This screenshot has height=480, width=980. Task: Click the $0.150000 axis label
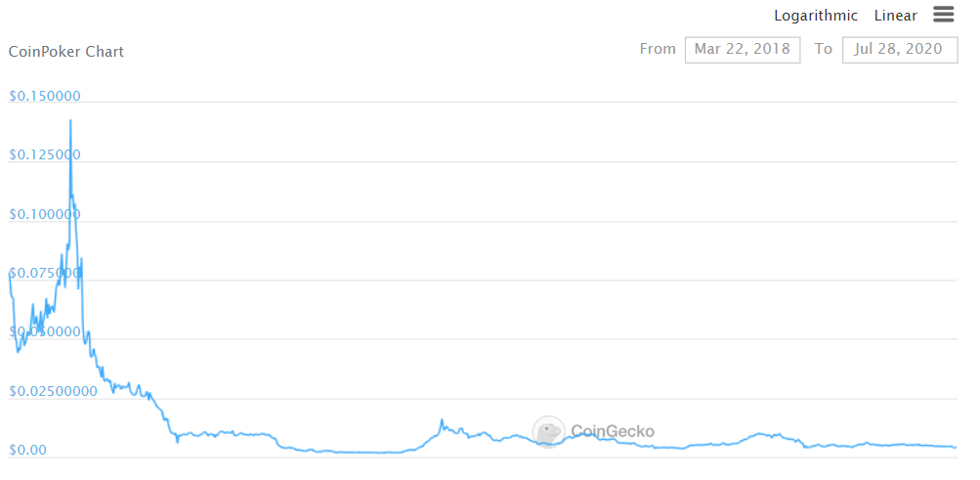tap(45, 96)
